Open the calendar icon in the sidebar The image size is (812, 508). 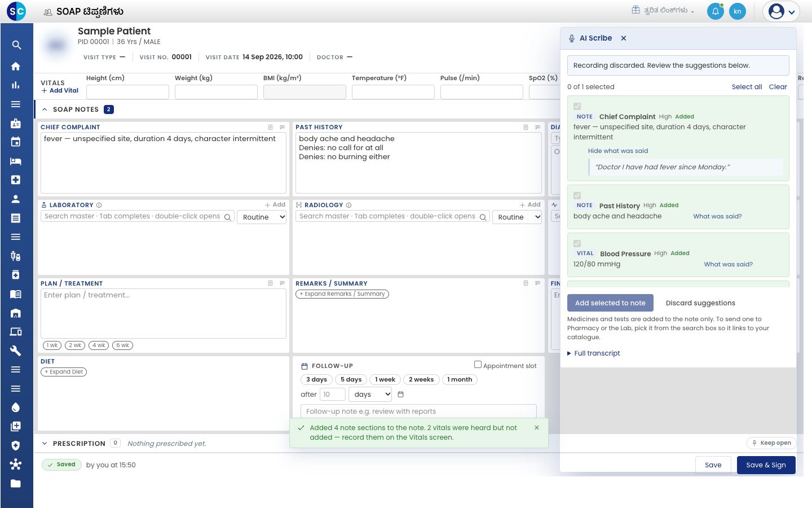pyautogui.click(x=16, y=142)
